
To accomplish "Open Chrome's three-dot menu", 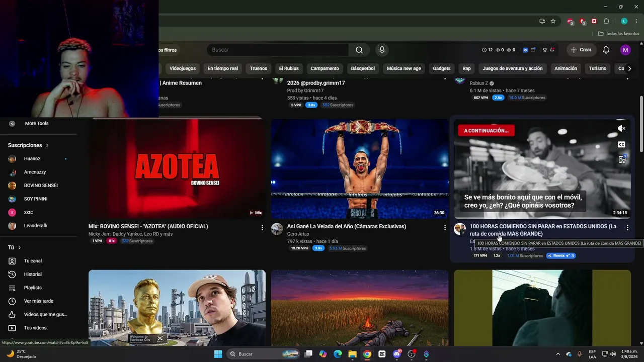I will click(636, 21).
